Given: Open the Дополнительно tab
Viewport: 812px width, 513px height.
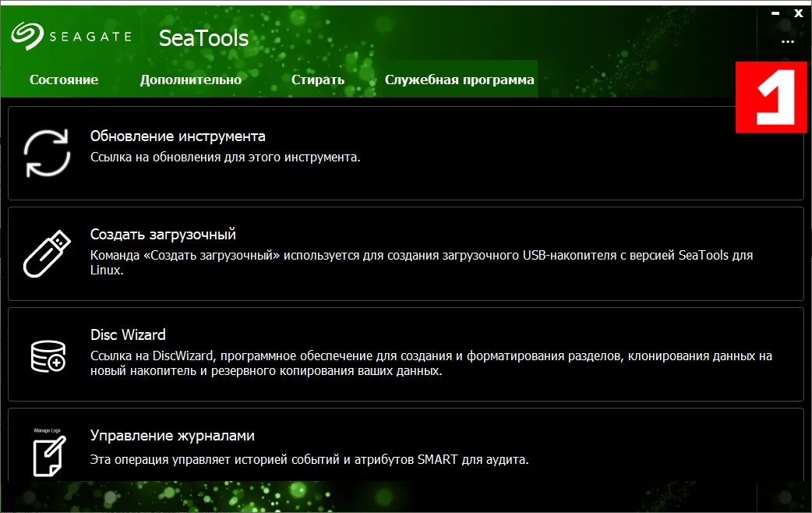Looking at the screenshot, I should click(x=191, y=80).
